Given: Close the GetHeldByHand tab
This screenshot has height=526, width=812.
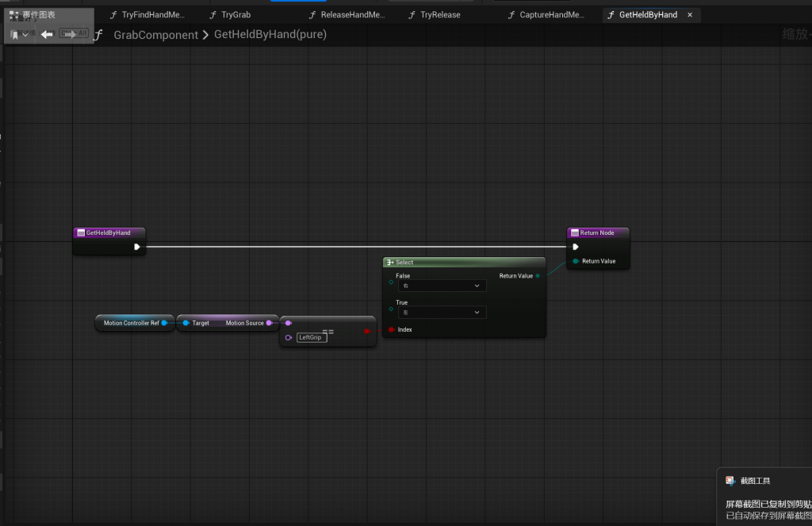Looking at the screenshot, I should [x=690, y=15].
